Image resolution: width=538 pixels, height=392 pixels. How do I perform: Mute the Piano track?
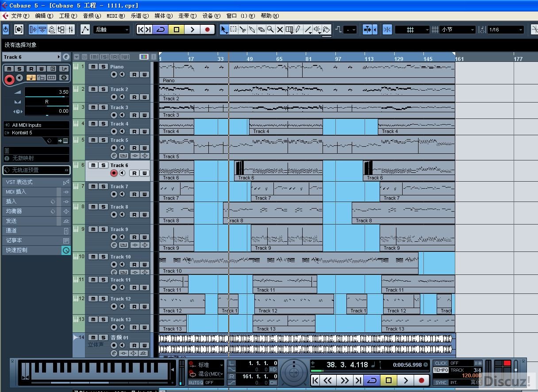(93, 67)
